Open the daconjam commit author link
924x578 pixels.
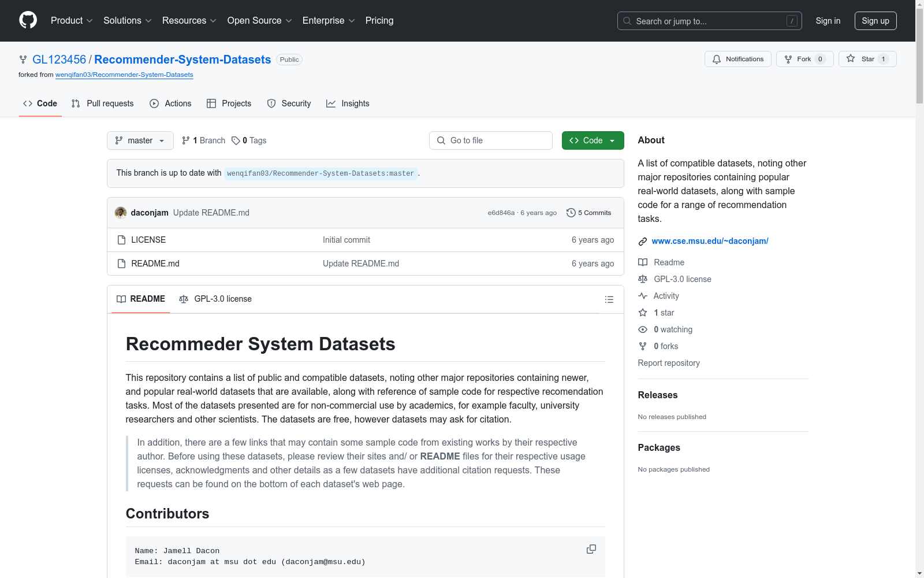[x=150, y=213]
